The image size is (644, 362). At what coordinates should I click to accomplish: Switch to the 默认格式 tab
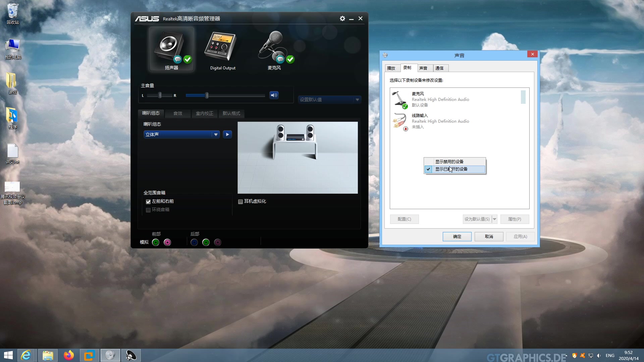tap(231, 114)
